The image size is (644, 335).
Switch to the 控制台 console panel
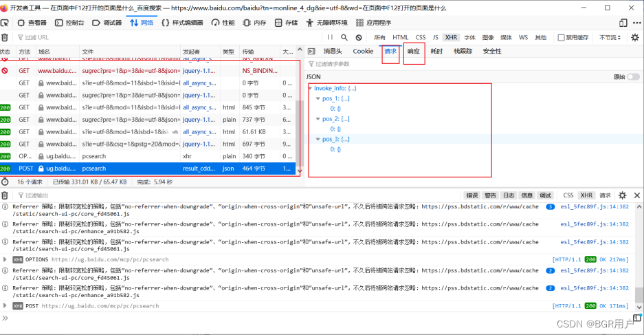pos(69,23)
